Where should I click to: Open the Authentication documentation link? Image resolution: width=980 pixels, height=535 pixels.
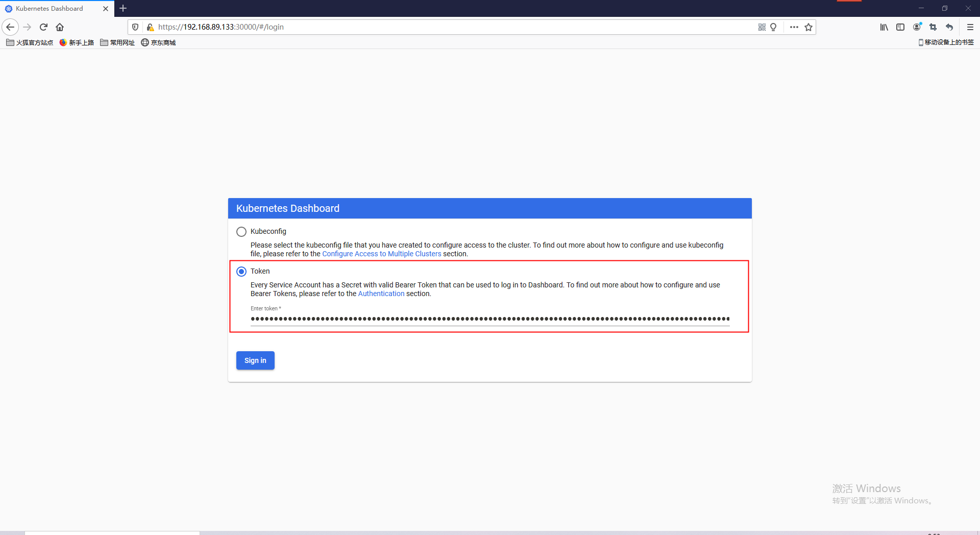[381, 294]
